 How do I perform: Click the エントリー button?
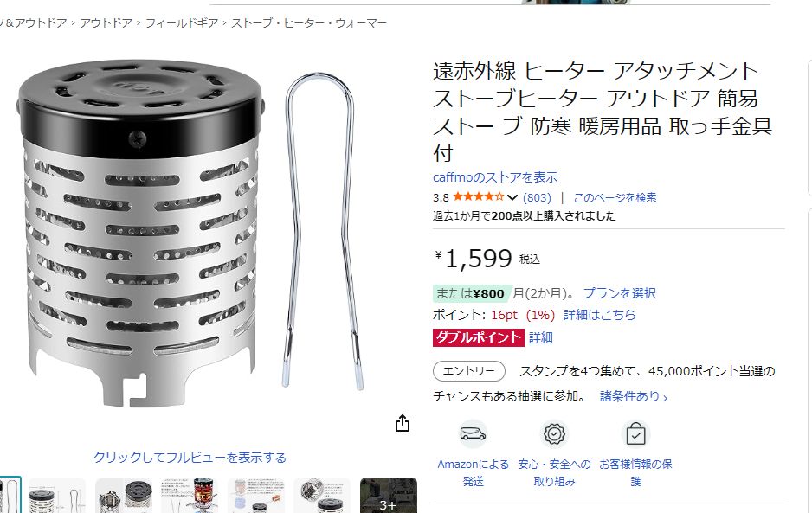(x=468, y=371)
